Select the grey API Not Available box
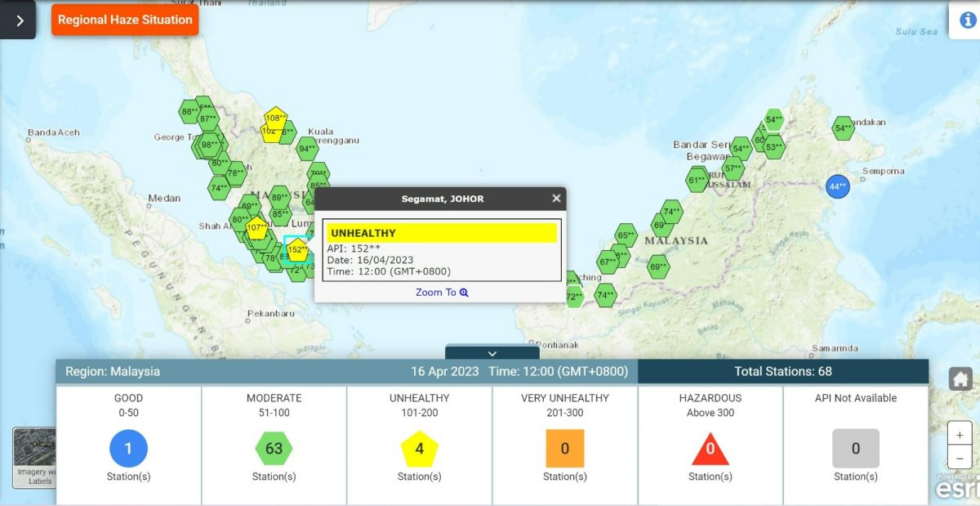 855,448
